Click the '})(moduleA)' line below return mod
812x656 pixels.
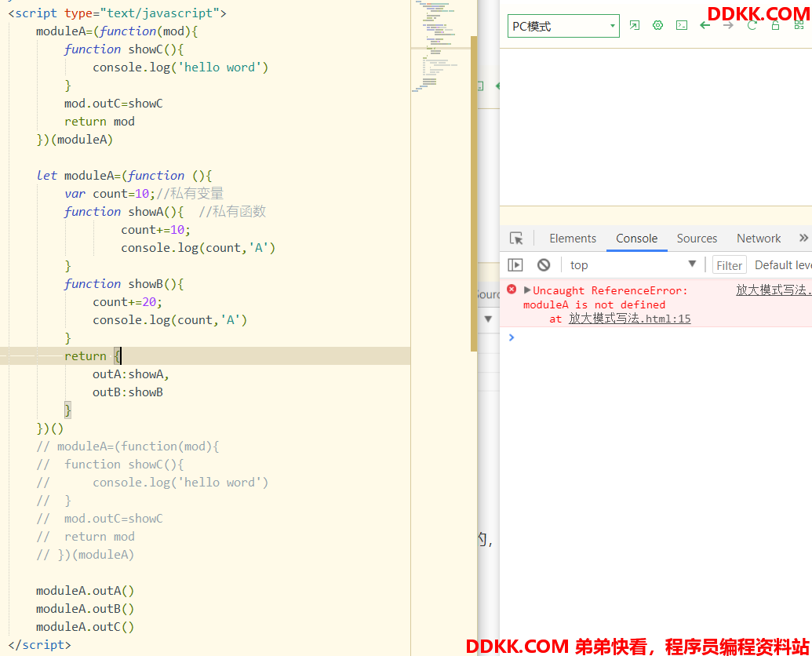tap(75, 140)
